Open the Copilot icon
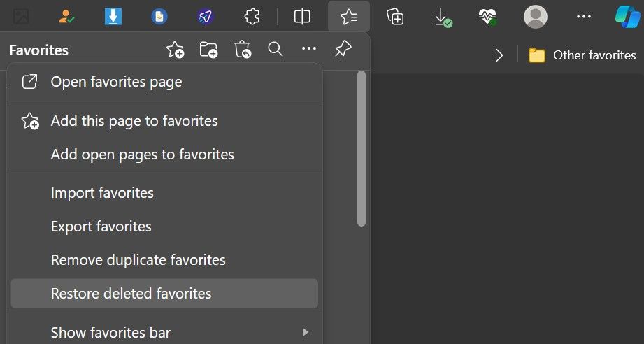Viewport: 644px width, 344px height. tap(627, 17)
